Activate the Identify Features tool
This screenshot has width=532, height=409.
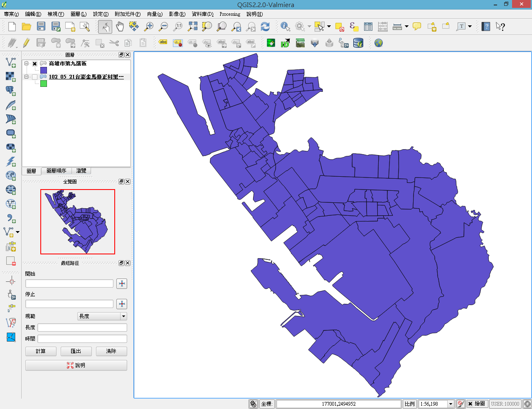click(x=285, y=27)
